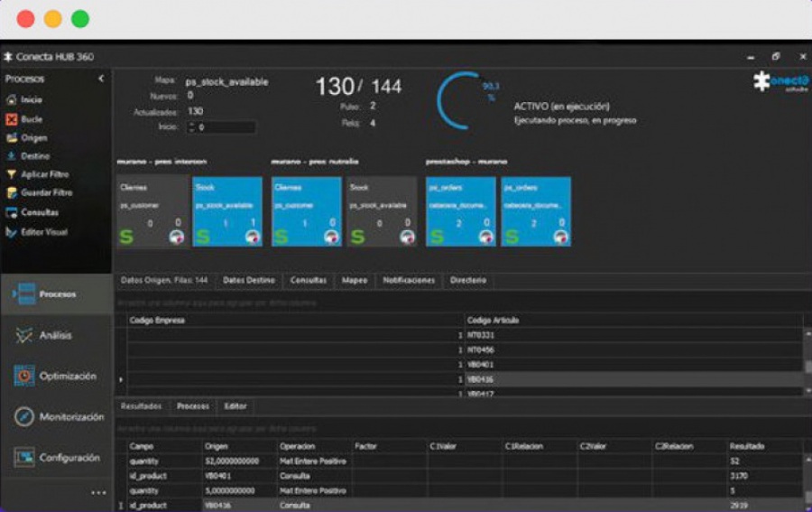Click gauge icon in interson Clientes tile
This screenshot has width=812, height=512.
tap(177, 237)
